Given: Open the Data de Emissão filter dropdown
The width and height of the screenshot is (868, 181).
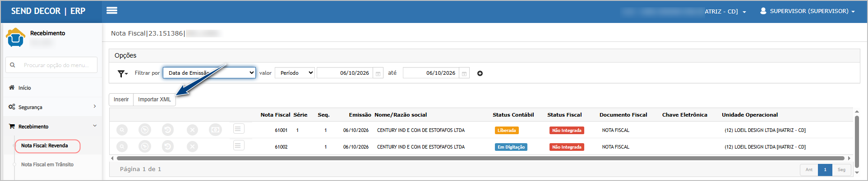Looking at the screenshot, I should click(x=209, y=73).
